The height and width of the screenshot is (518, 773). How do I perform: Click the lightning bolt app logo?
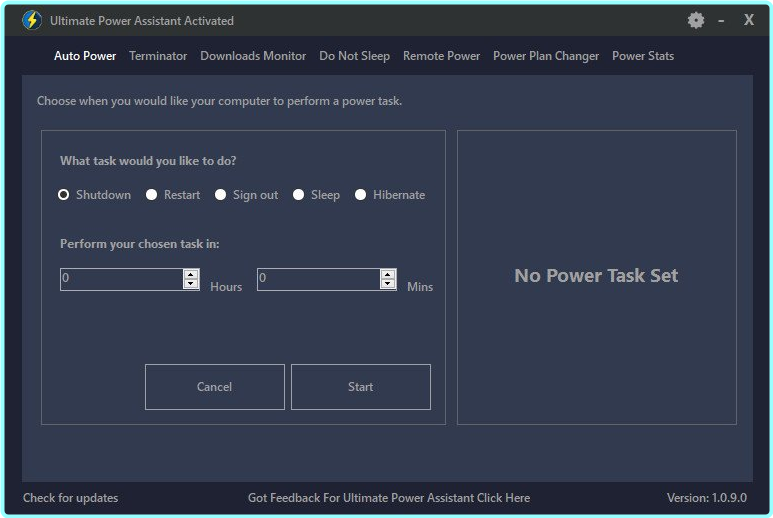[31, 21]
